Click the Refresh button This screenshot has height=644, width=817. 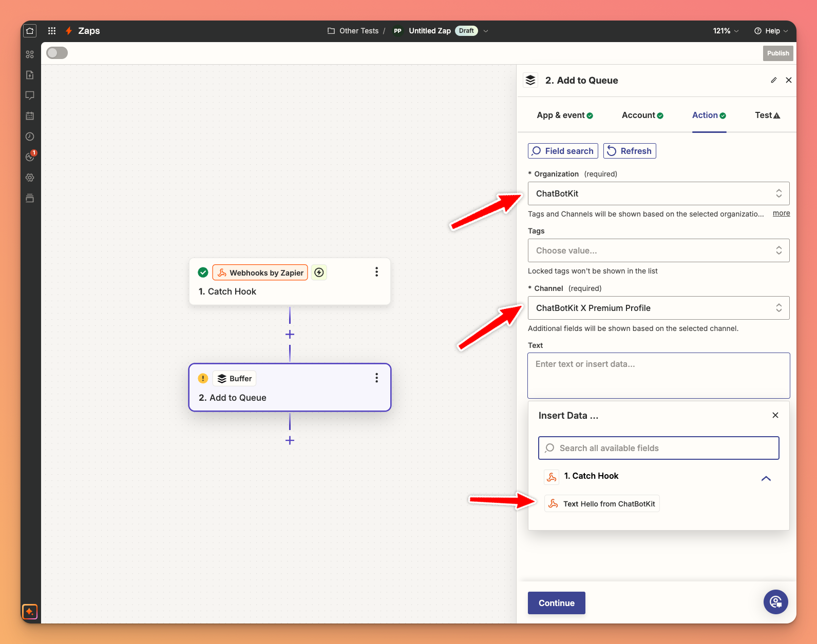(630, 151)
